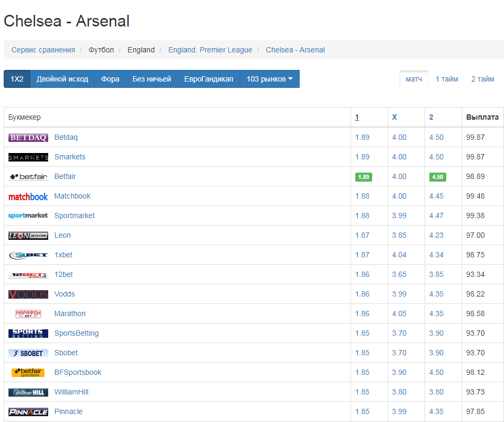
Task: Open the ЕвроГандикап market
Action: click(x=209, y=79)
